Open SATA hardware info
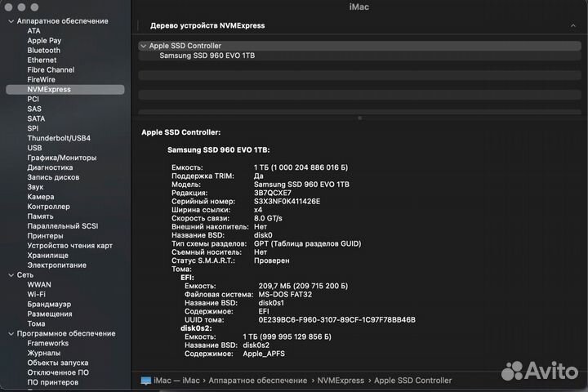Viewport: 588px width, 392px height. point(36,118)
